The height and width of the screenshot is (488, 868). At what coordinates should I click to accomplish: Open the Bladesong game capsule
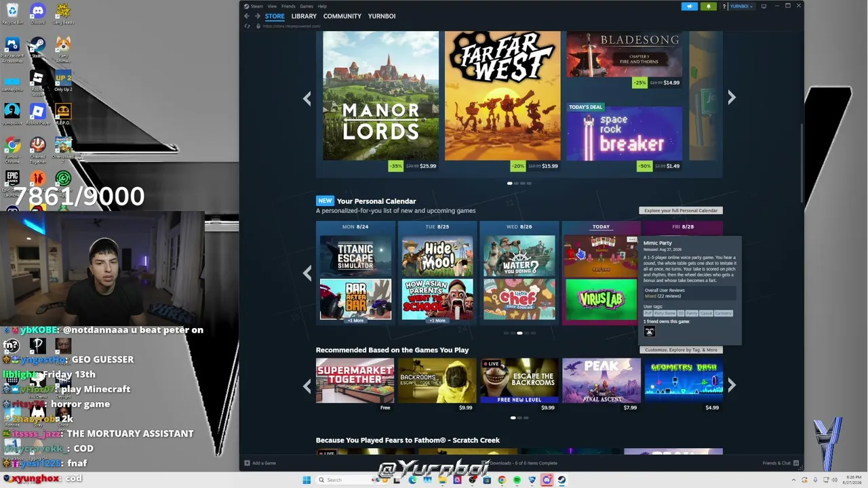click(x=625, y=54)
